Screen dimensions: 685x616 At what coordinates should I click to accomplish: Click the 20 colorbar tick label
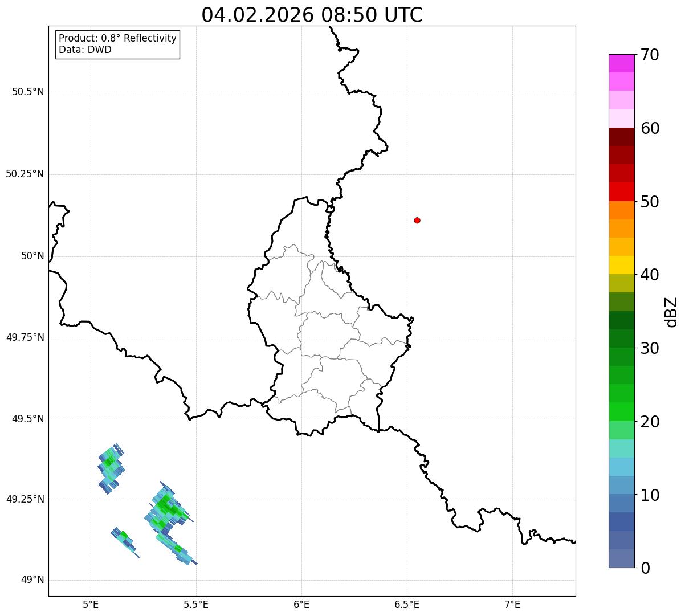[x=650, y=422]
